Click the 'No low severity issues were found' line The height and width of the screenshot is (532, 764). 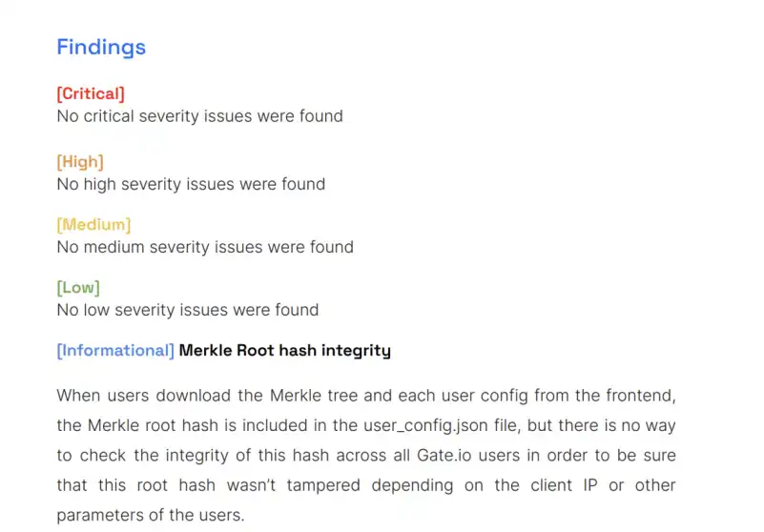coord(188,310)
